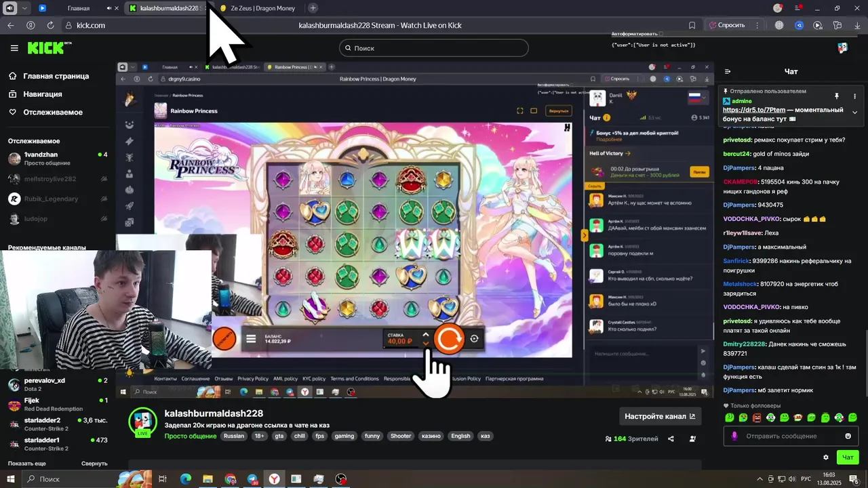
Task: Click the Настройте канал button
Action: point(660,416)
